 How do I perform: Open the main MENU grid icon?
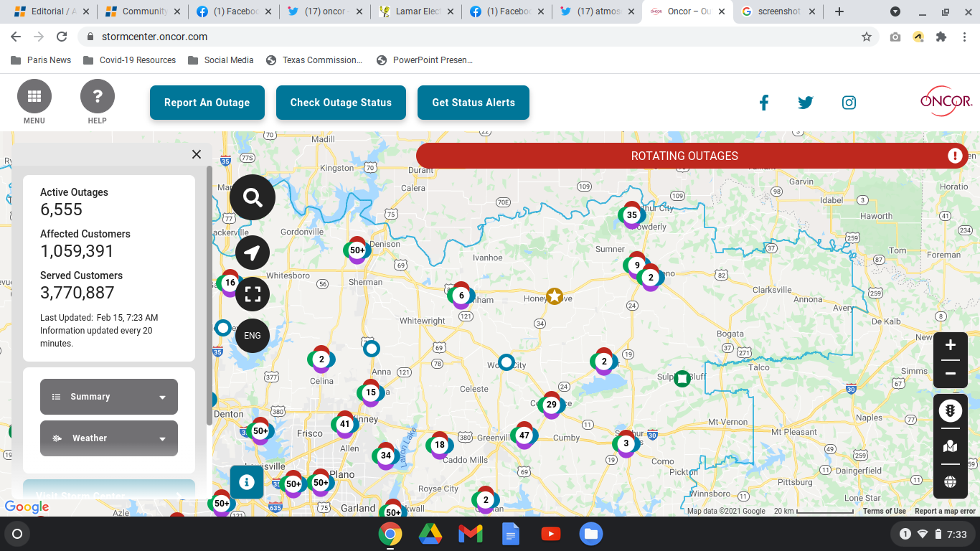34,97
